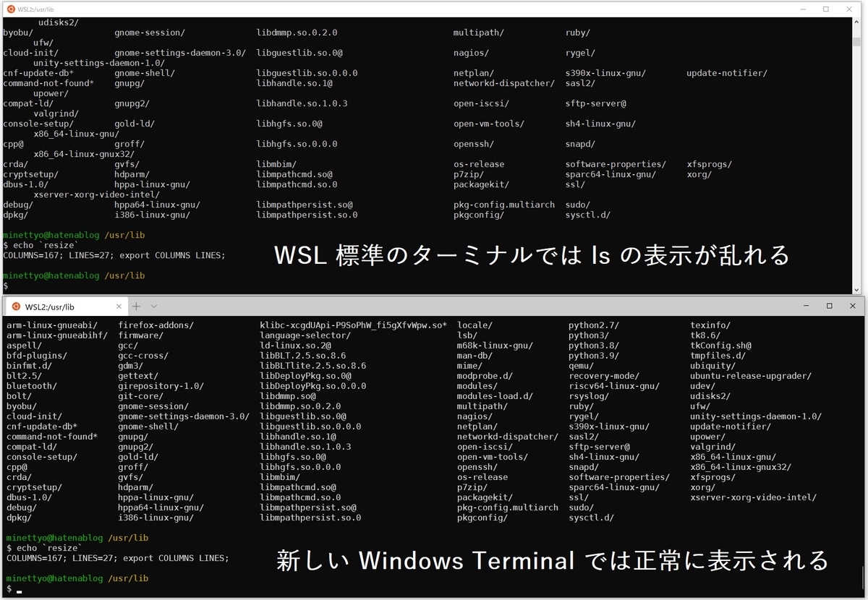This screenshot has height=600, width=868.
Task: Click the texinfo/ directory entry
Action: tap(710, 325)
